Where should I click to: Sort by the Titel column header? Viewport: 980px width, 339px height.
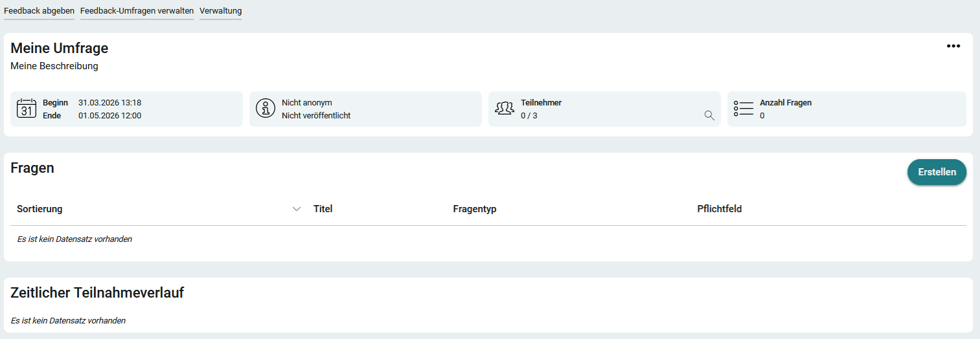(x=323, y=209)
